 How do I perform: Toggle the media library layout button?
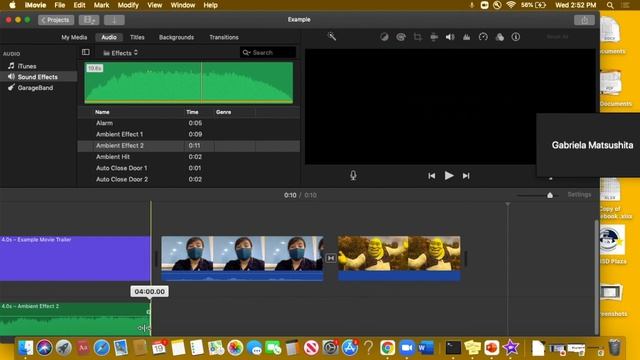pos(89,20)
